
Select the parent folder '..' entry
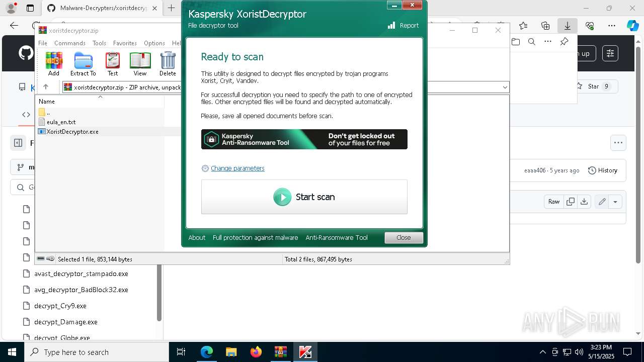coord(45,113)
